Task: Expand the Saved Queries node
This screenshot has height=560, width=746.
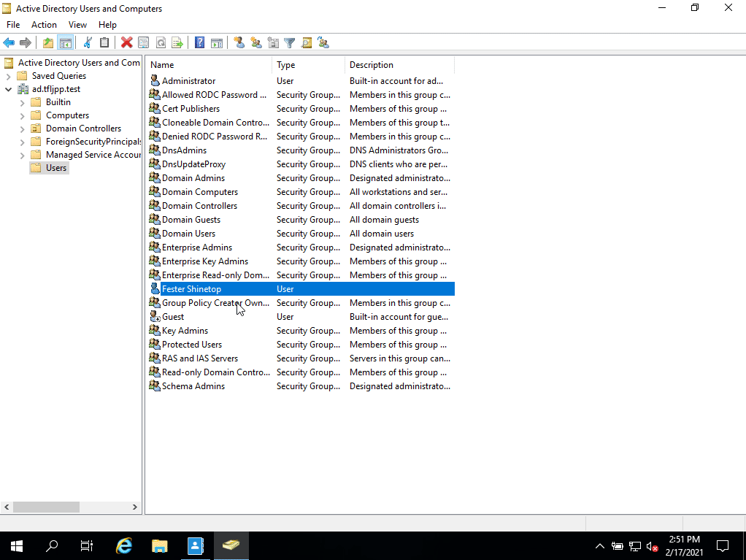Action: tap(9, 76)
